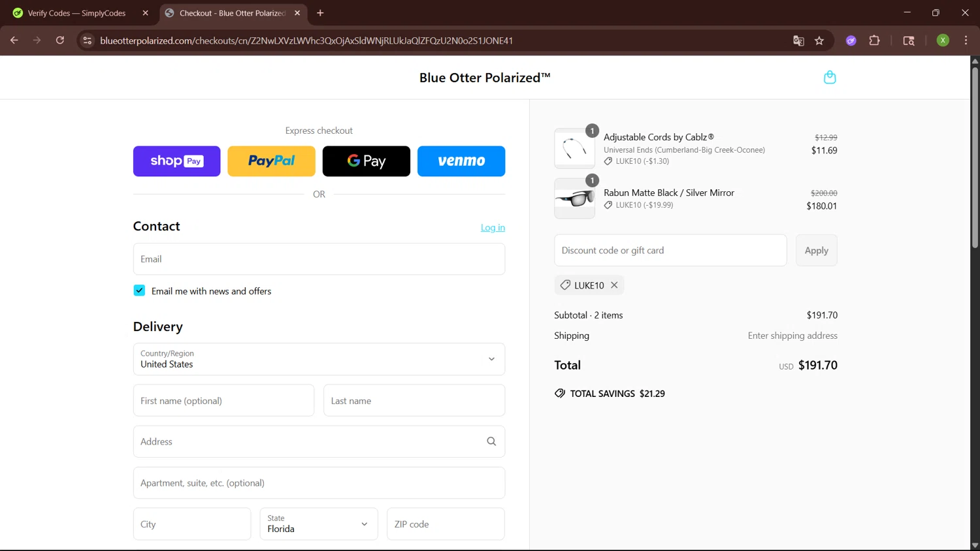
Task: Click the TOTAL SAVINGS $21.29 text
Action: (x=617, y=394)
